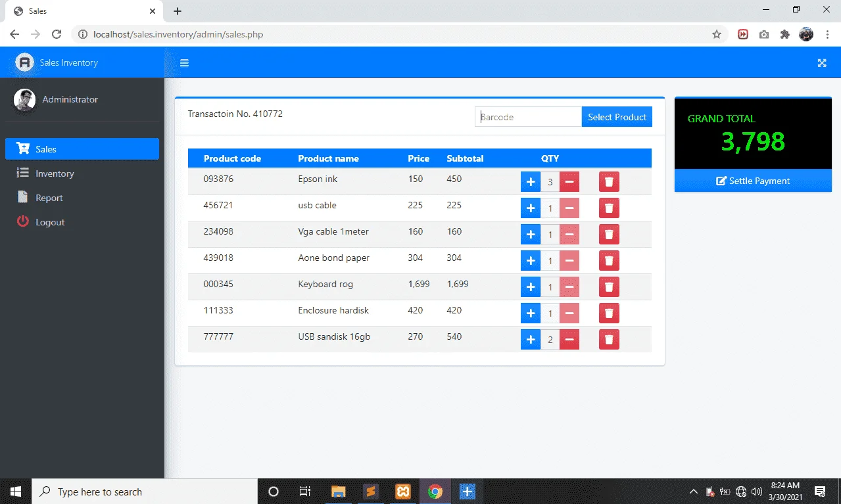
Task: Click plus for USB sandisk 16gb
Action: [531, 340]
